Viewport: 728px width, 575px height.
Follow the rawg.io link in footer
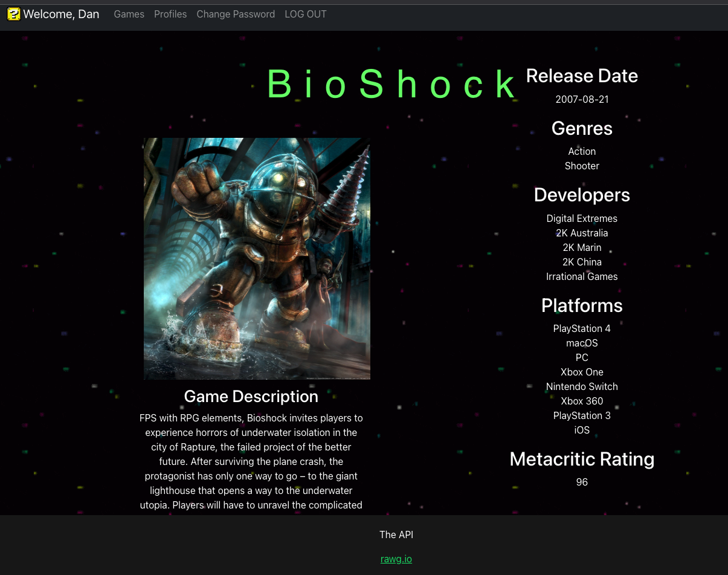click(x=396, y=559)
